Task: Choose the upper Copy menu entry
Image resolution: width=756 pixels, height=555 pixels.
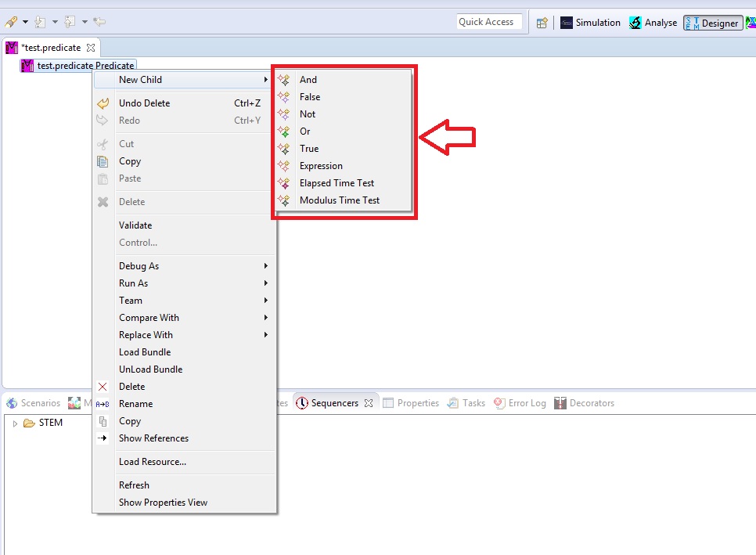Action: click(185, 161)
